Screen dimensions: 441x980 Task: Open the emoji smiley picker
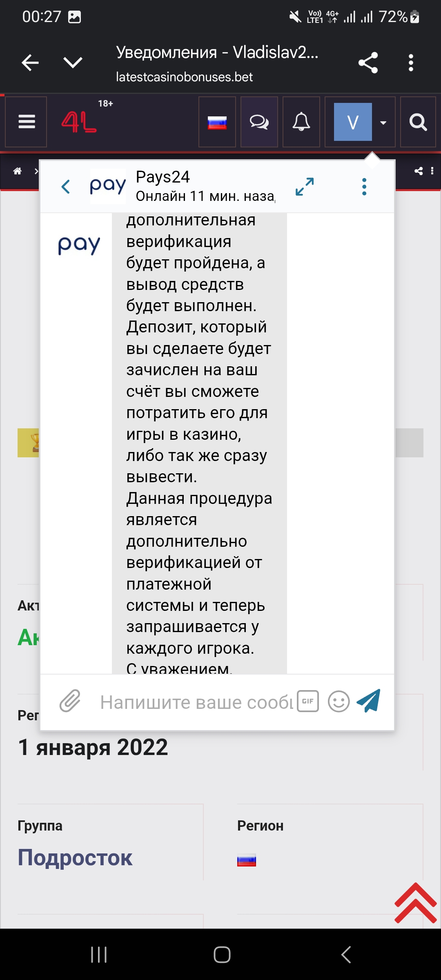tap(339, 702)
